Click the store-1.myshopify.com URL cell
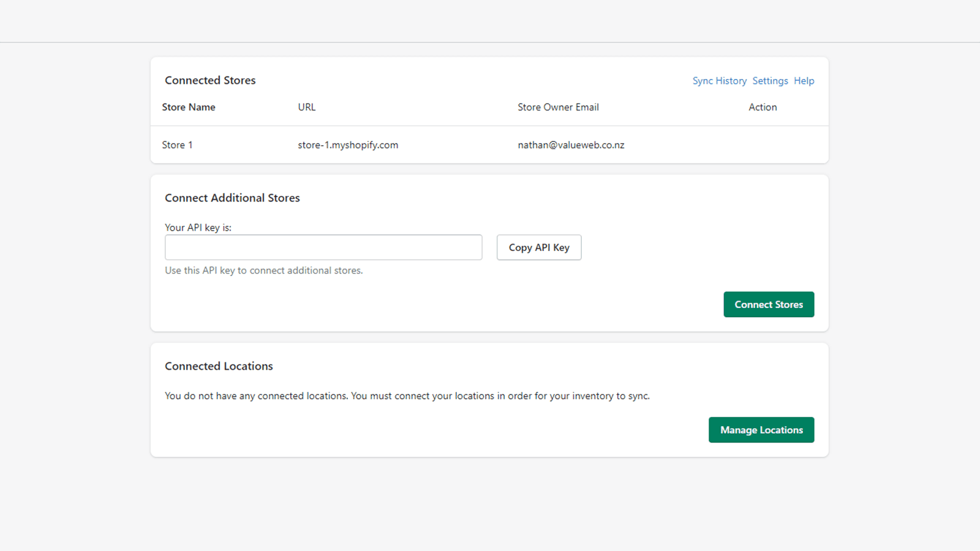This screenshot has width=980, height=551. point(348,145)
